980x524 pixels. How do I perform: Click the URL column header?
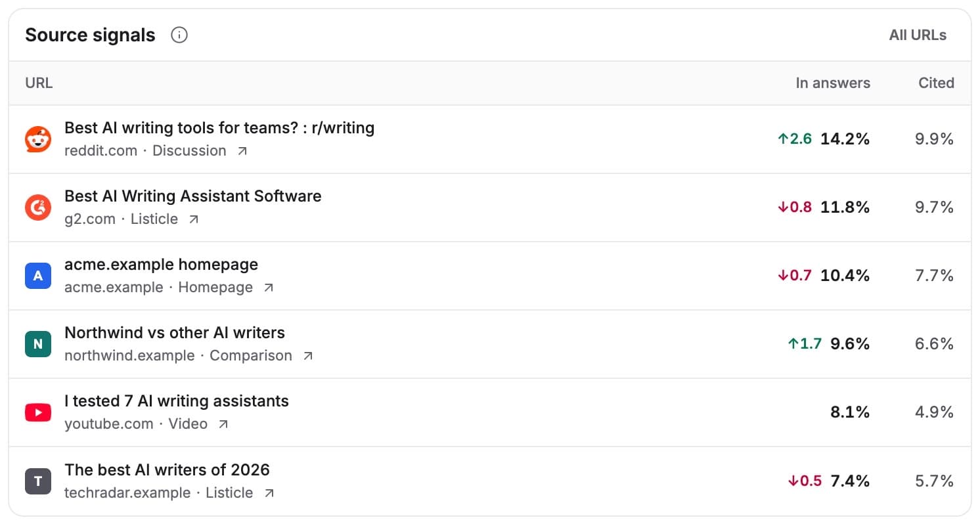(x=39, y=83)
